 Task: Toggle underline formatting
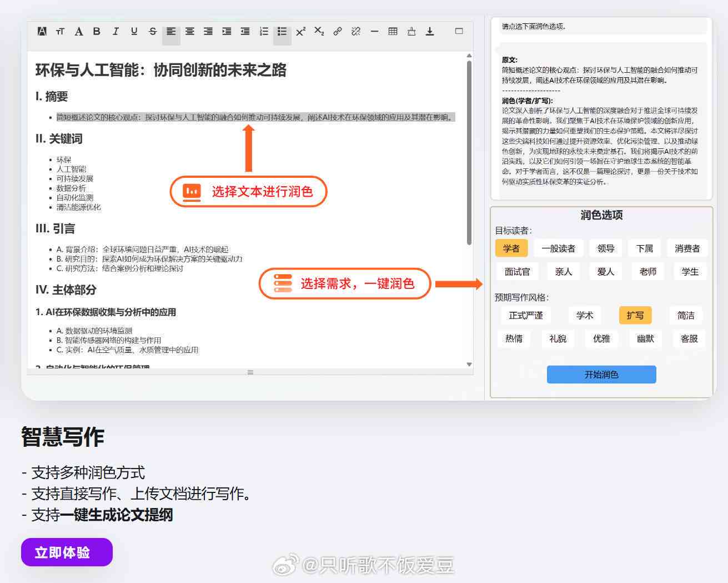[x=134, y=32]
